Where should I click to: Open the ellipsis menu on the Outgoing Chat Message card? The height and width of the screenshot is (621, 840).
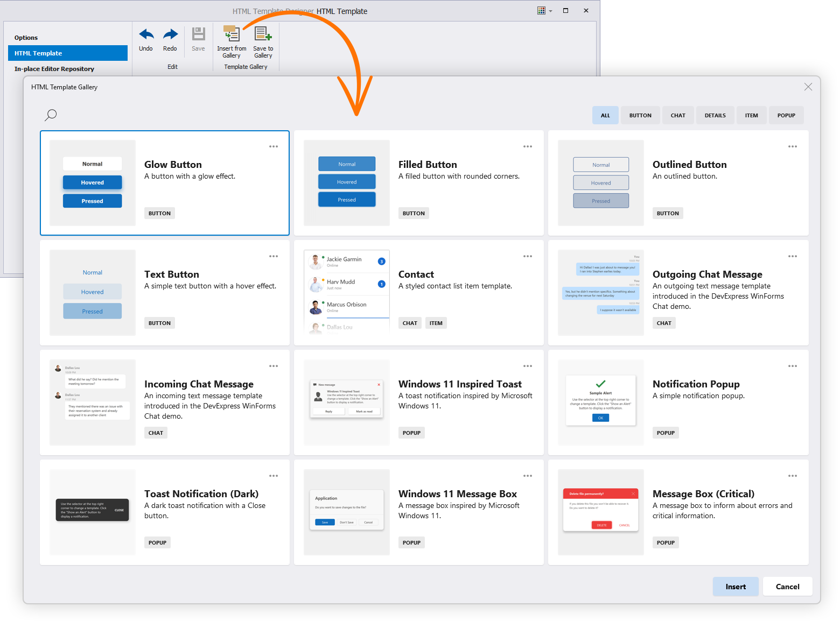[x=792, y=256]
